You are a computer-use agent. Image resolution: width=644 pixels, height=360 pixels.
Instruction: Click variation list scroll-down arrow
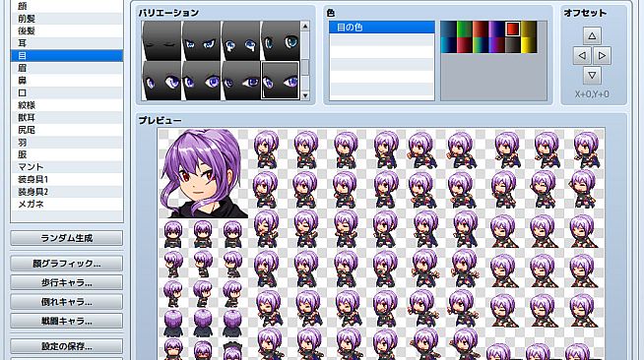tap(305, 95)
